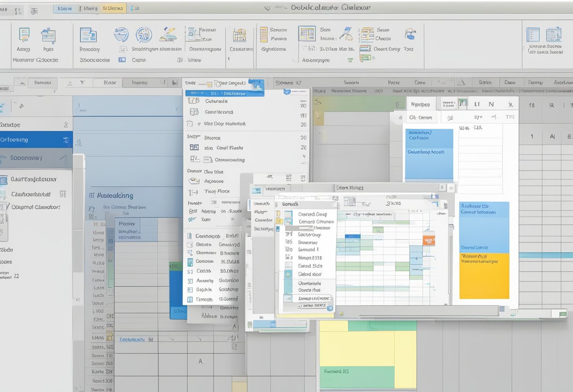Toggle the checkbox next to "Aceoty" entry
Viewport: 573px width, 392px height.
[190, 280]
